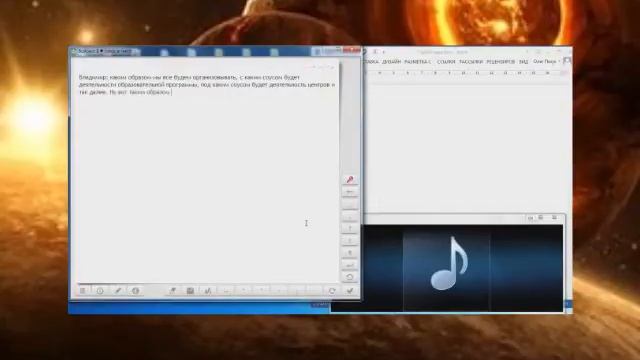Click the Enter key symbol button

click(x=350, y=265)
